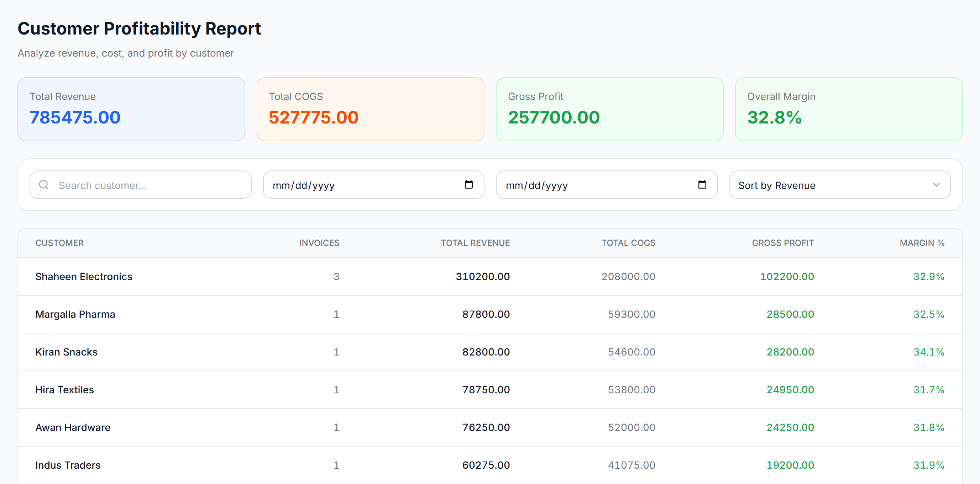Click the Customer Profitability Report heading
Screen dimensions: 980x484
139,28
